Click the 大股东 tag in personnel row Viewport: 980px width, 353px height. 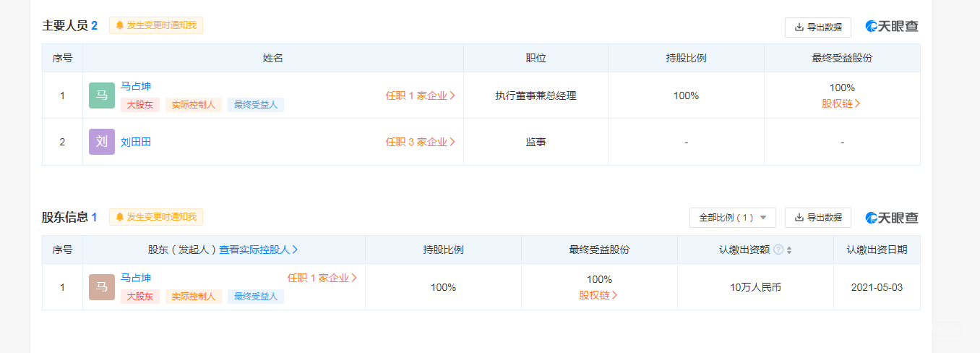140,105
